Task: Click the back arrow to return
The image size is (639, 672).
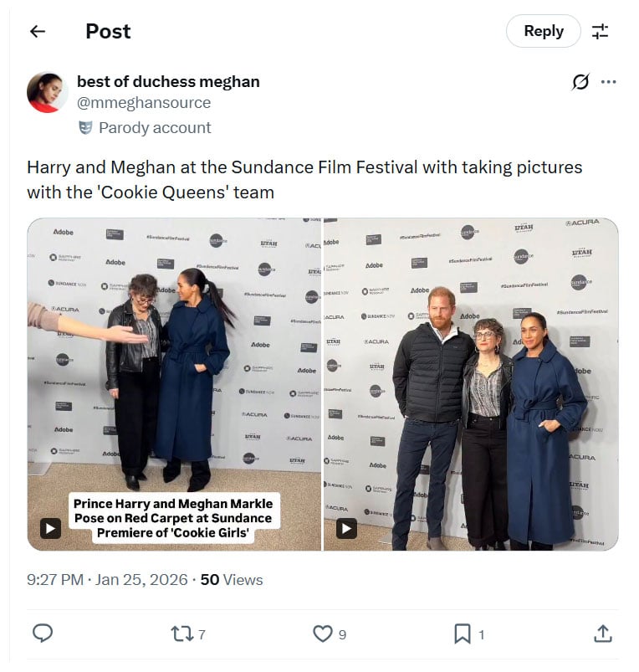Action: click(x=36, y=31)
